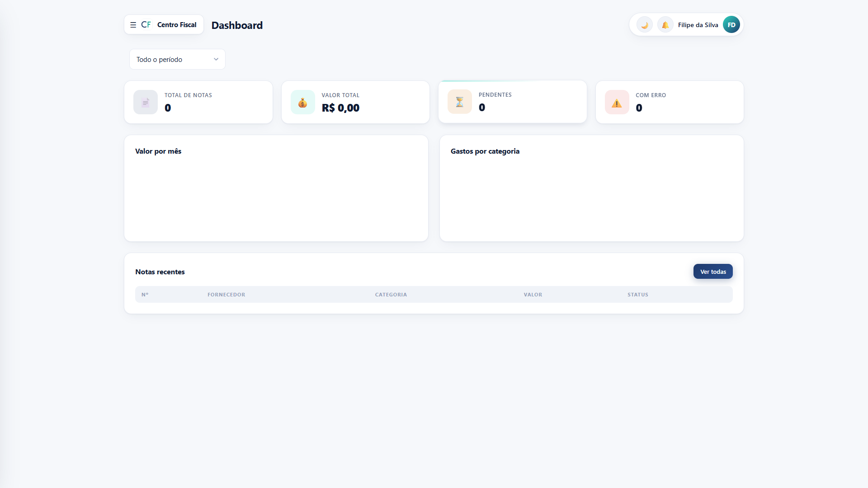Viewport: 868px width, 488px height.
Task: Click the CF Centro Fiscal logo
Action: pos(169,25)
